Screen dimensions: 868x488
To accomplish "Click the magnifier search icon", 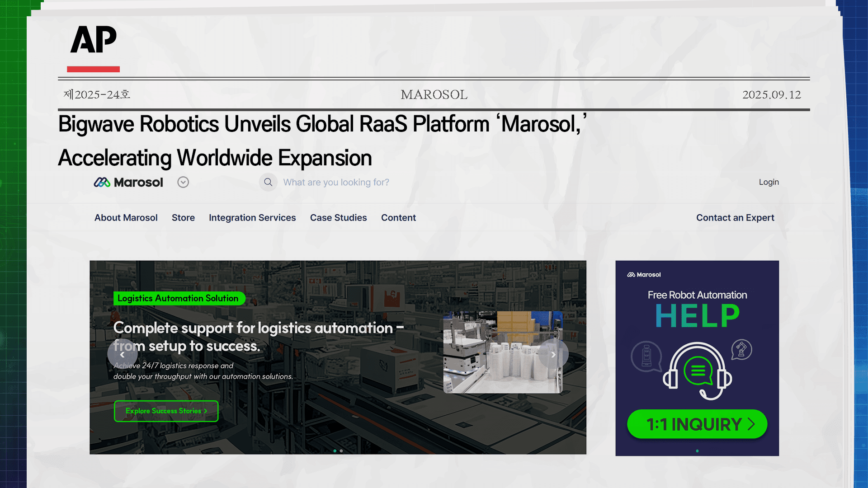I will pyautogui.click(x=268, y=182).
